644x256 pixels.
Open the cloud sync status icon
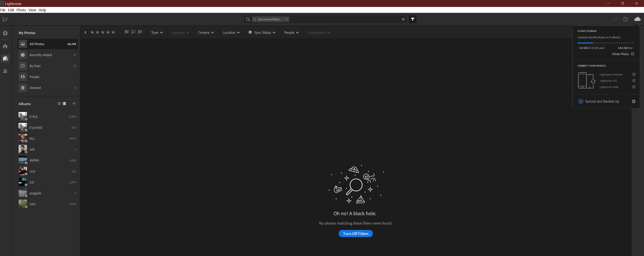point(637,19)
